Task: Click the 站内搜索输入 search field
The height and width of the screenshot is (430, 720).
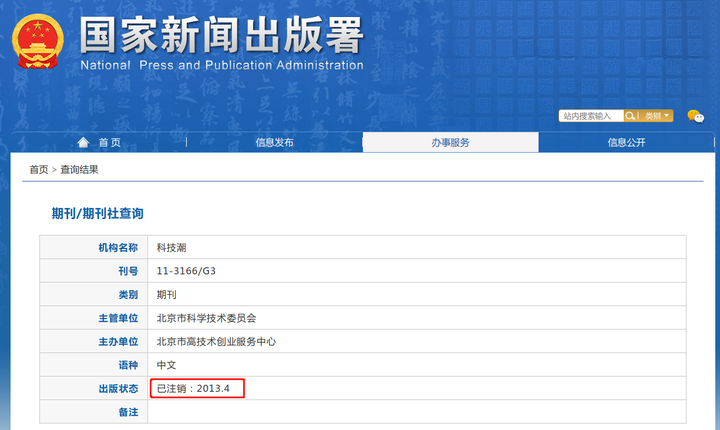Action: [591, 116]
